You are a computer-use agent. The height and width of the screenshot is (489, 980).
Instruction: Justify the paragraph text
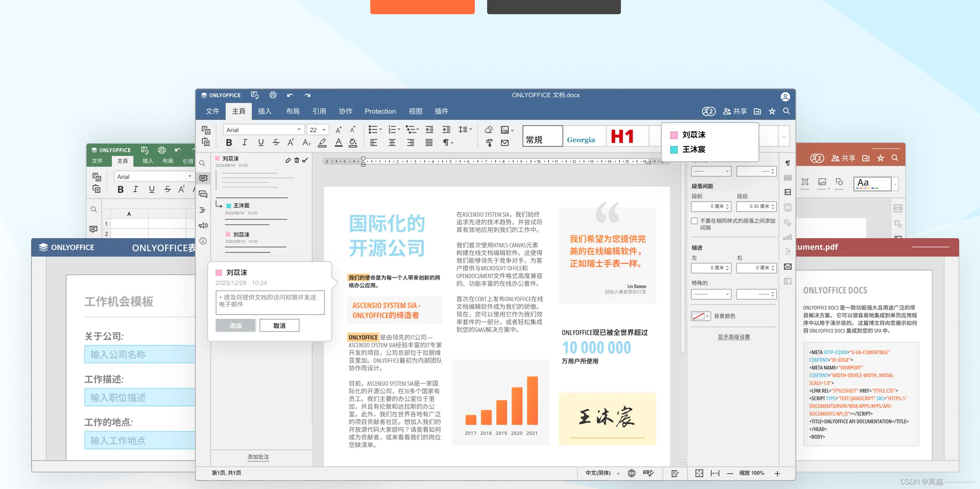tap(429, 143)
